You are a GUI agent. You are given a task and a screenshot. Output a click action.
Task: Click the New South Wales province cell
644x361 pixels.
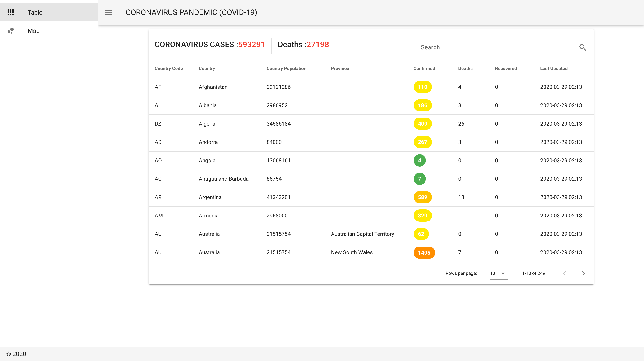point(352,252)
